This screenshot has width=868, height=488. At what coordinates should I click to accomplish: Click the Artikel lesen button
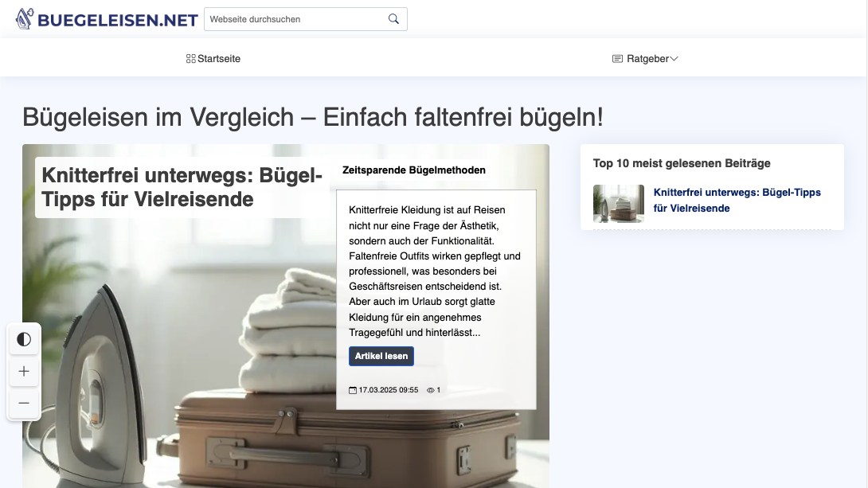[381, 356]
